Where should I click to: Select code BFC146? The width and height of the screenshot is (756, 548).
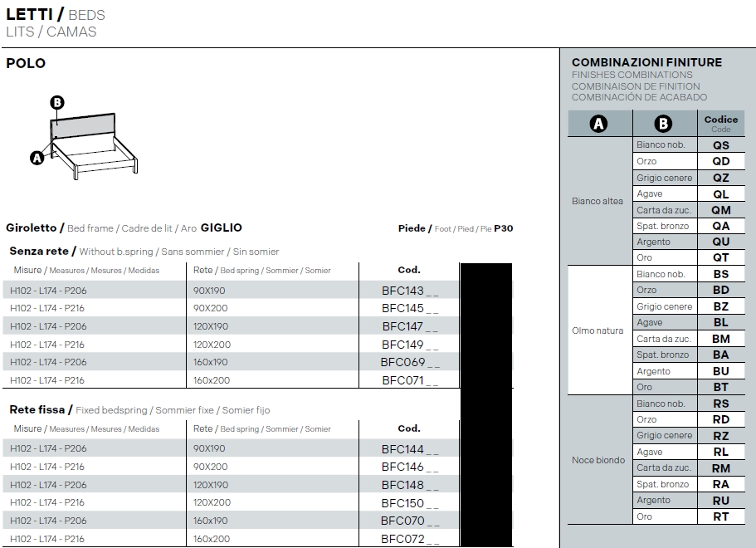pyautogui.click(x=410, y=467)
